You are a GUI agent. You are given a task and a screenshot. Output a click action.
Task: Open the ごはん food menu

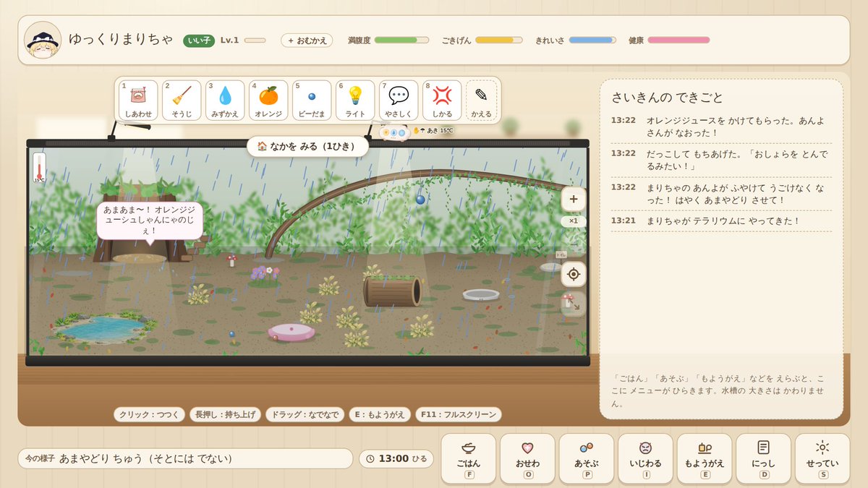pos(469,458)
